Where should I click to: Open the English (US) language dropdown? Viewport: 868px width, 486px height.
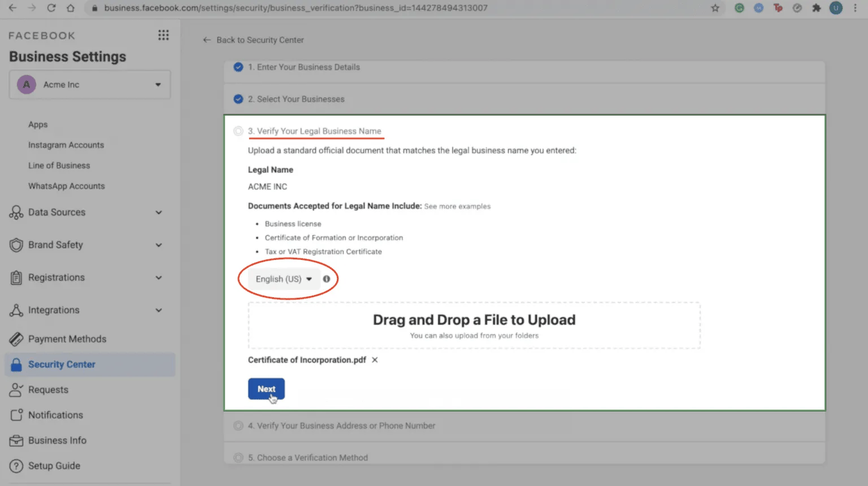(284, 279)
